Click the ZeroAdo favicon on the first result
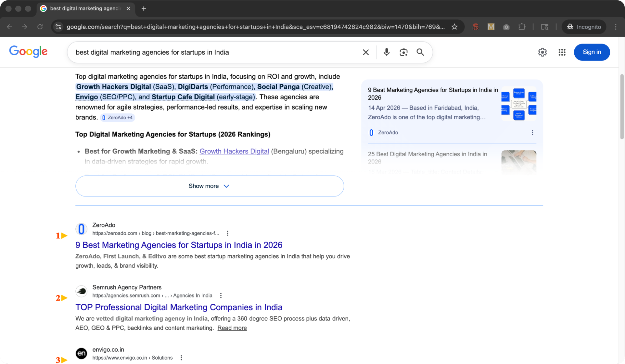Image resolution: width=625 pixels, height=364 pixels. [x=81, y=229]
